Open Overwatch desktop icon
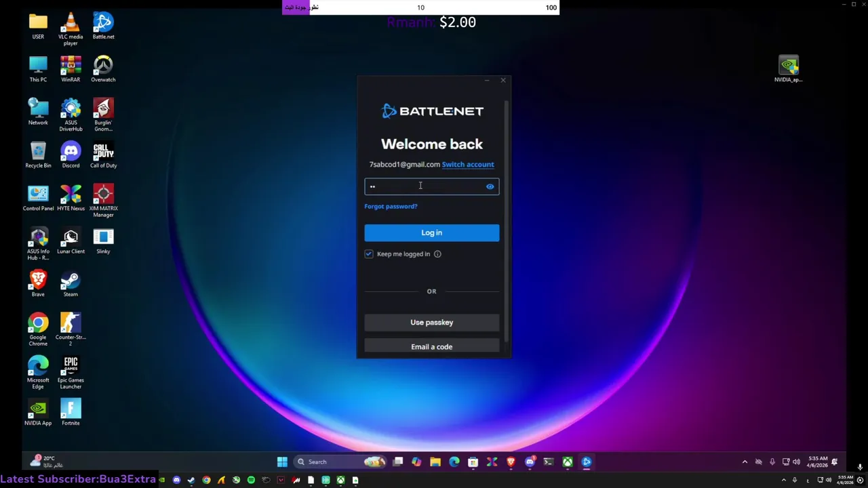 103,69
